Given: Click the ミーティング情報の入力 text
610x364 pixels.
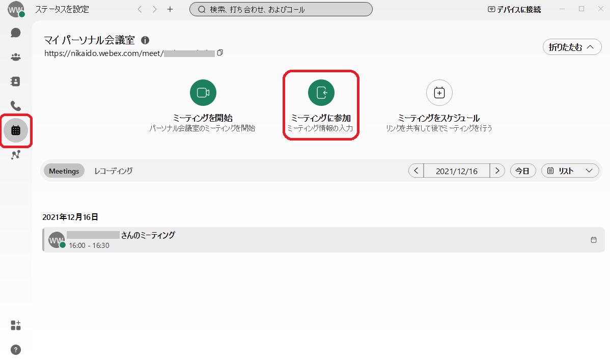Looking at the screenshot, I should pyautogui.click(x=320, y=128).
